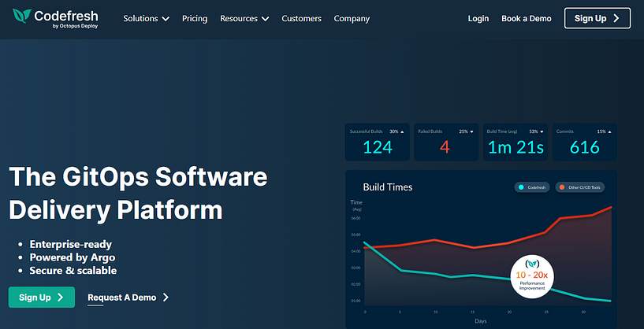
Task: Click the Failed Builds 4 card
Action: coord(446,142)
